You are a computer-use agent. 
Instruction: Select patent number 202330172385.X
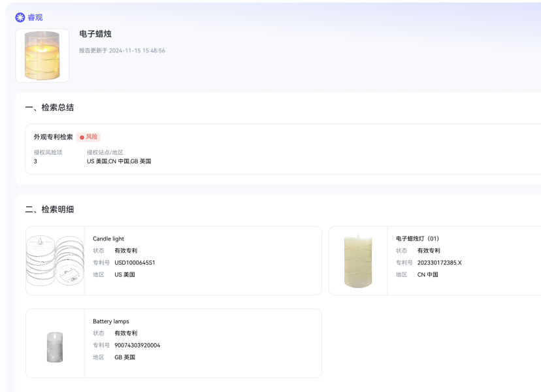coord(439,263)
